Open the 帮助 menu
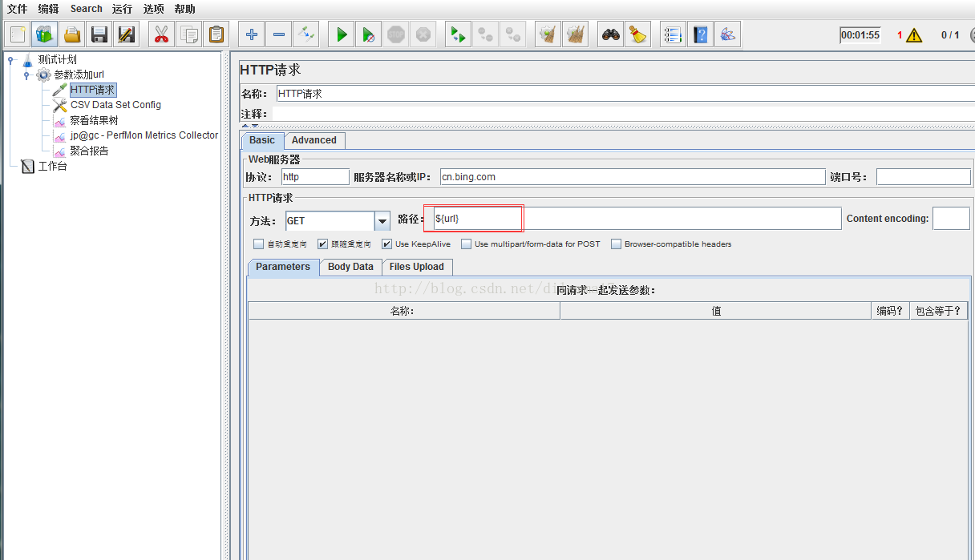 (x=184, y=9)
